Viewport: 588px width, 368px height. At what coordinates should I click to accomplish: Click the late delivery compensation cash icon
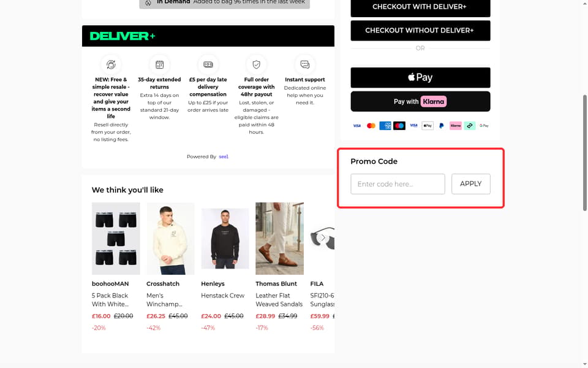[208, 64]
